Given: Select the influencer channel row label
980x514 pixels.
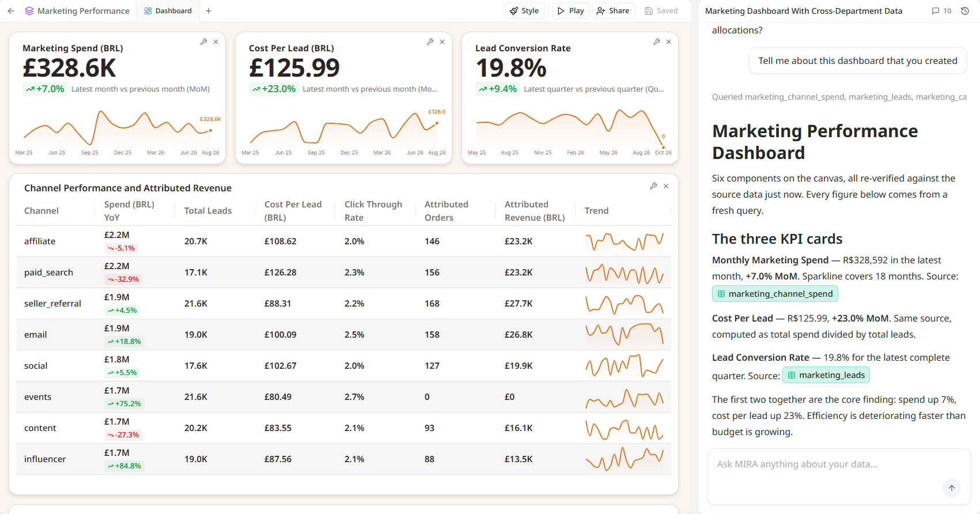Looking at the screenshot, I should click(45, 459).
